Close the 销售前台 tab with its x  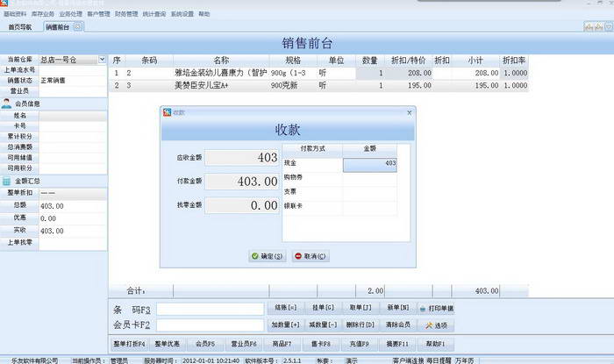(x=78, y=26)
